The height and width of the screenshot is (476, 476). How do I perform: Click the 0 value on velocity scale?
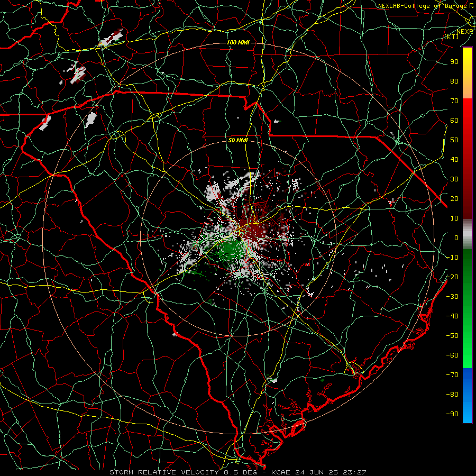(456, 238)
